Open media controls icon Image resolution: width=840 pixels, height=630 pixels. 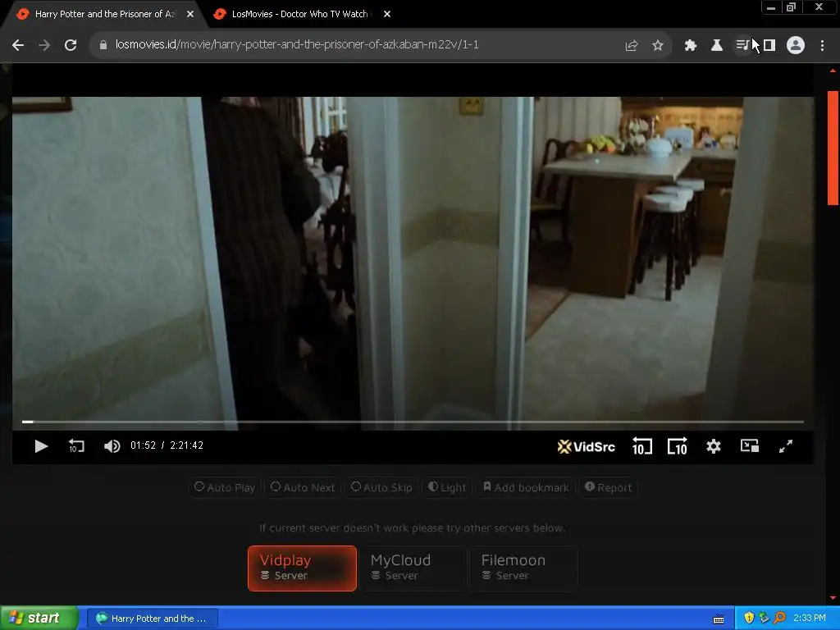point(742,46)
